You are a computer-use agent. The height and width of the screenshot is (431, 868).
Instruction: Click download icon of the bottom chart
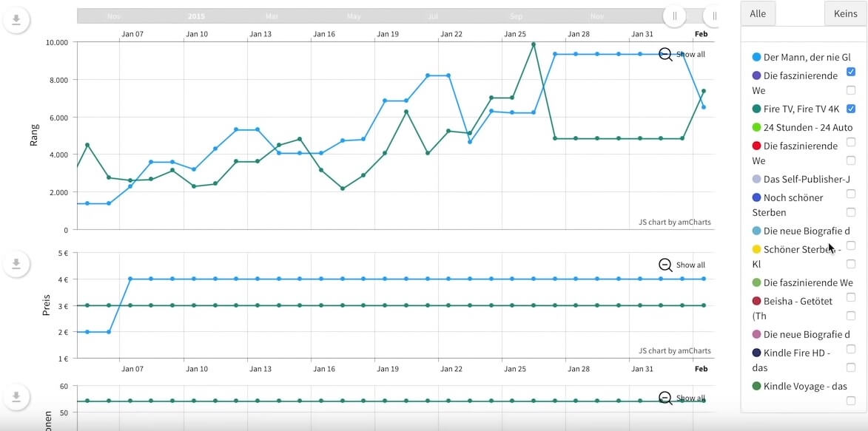coord(16,397)
